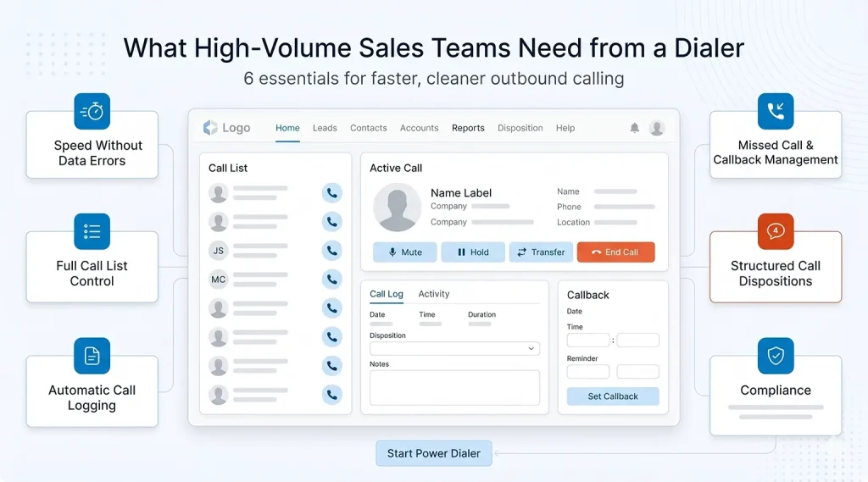The height and width of the screenshot is (482, 868).
Task: Click the first Reminder input field
Action: tap(588, 371)
